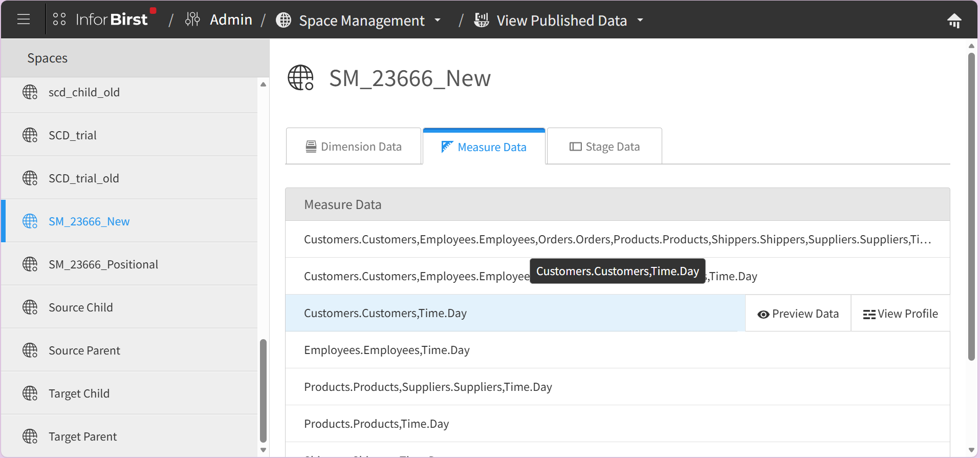Click the main page vertical scrollbar thumb

pos(971,207)
